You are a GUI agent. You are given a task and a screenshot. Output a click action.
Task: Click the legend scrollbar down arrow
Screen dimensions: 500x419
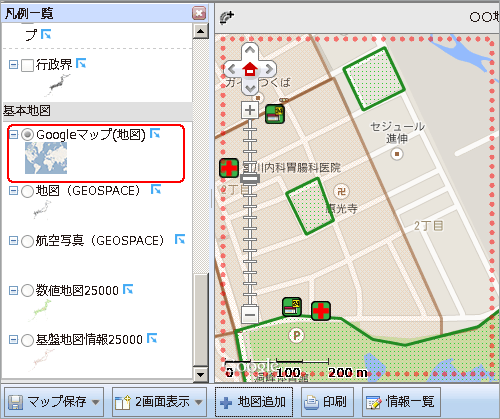click(x=201, y=374)
